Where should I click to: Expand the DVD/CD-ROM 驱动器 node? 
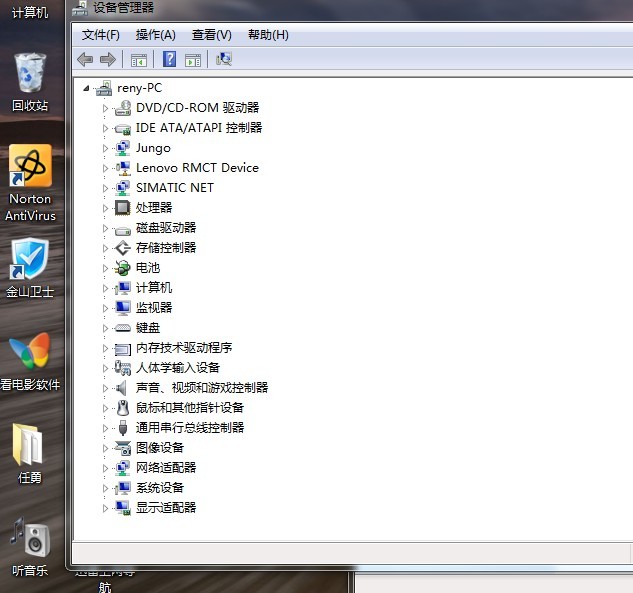pyautogui.click(x=105, y=108)
